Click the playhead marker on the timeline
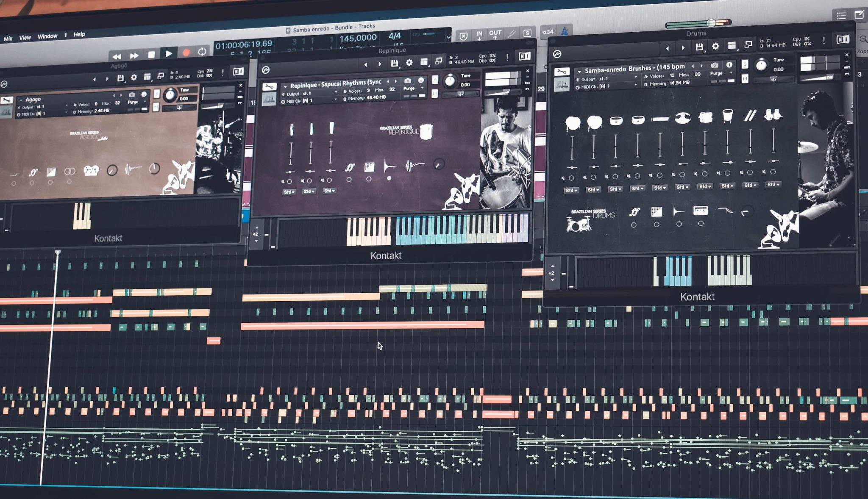 pos(58,252)
